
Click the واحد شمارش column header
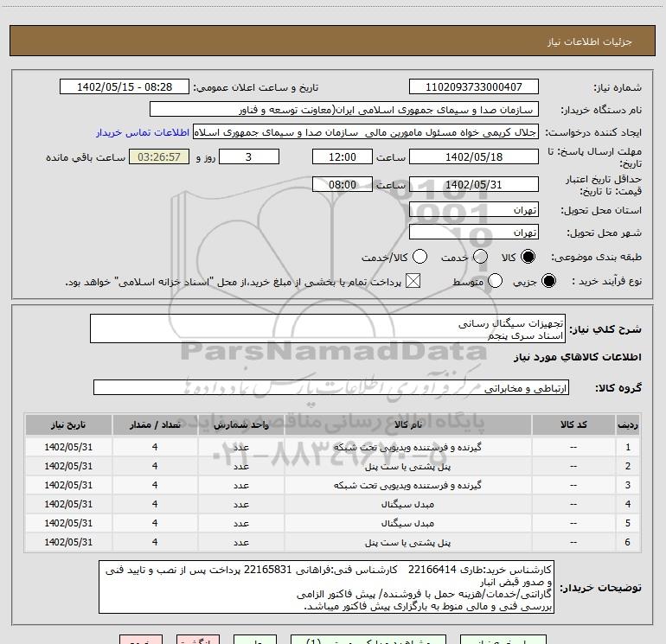240,425
